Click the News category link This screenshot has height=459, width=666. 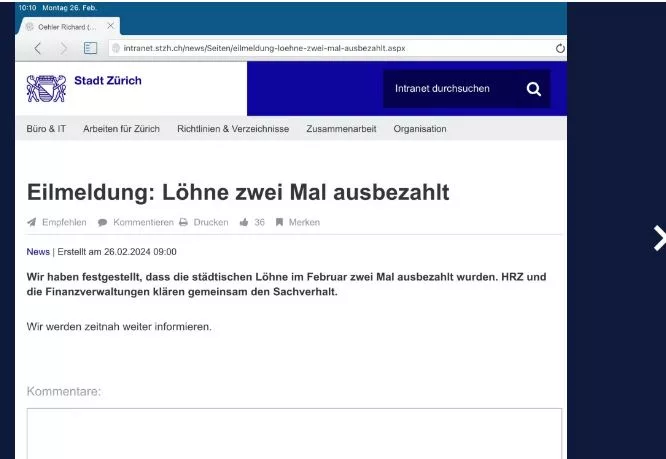(38, 252)
